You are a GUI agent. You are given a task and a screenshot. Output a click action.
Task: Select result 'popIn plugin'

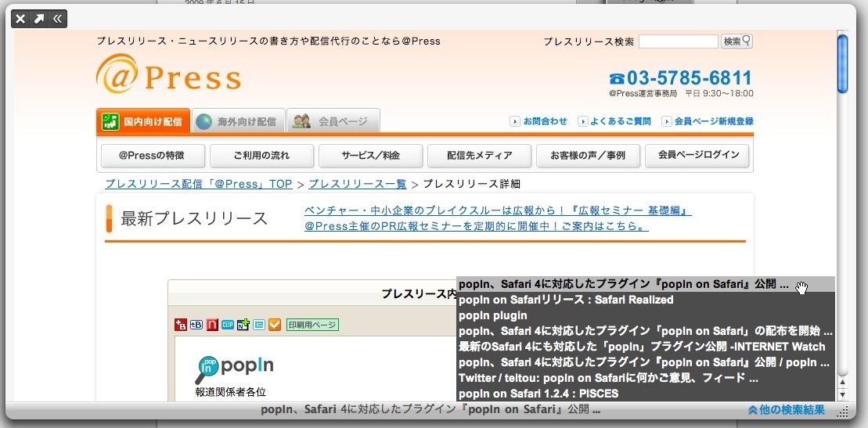pyautogui.click(x=646, y=315)
